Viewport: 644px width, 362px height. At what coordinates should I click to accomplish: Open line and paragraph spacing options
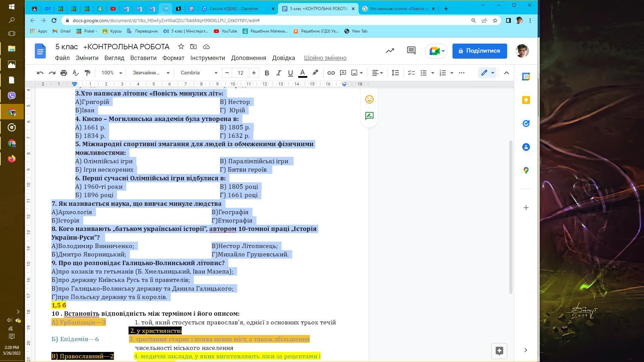[395, 73]
